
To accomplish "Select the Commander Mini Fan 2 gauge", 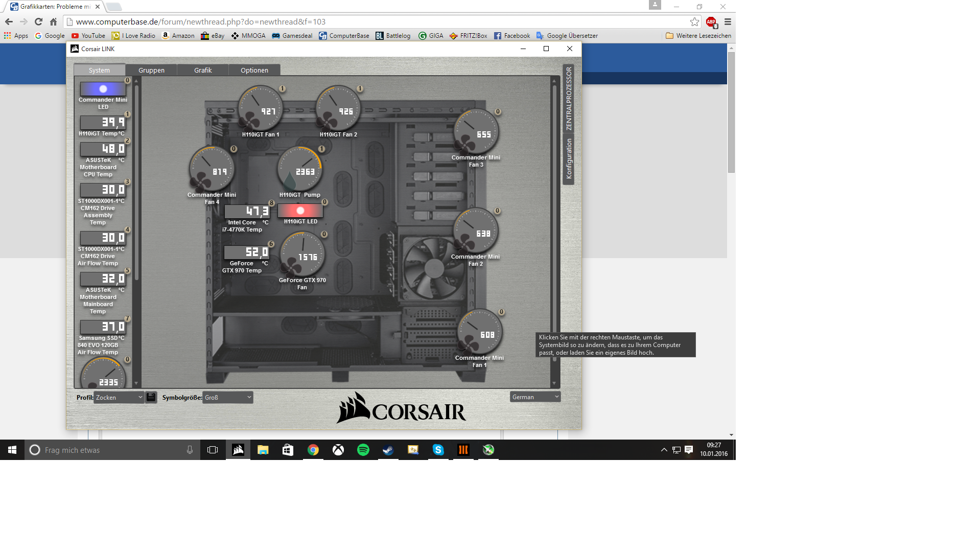I will [x=476, y=231].
